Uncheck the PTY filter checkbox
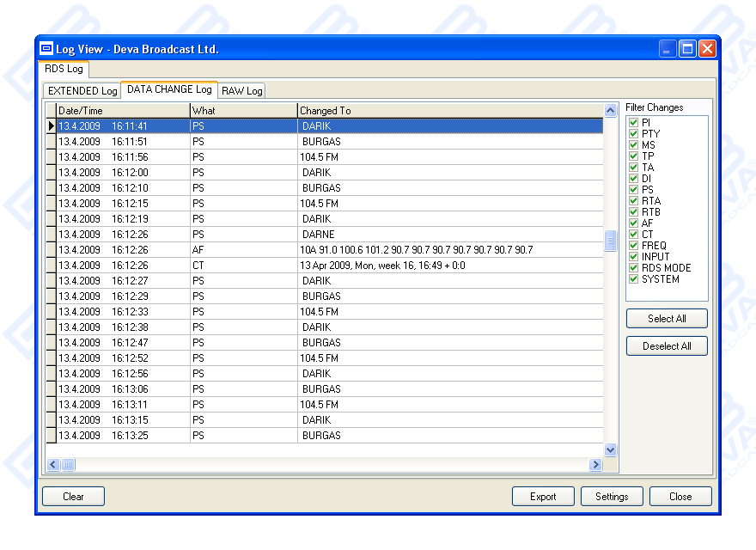756x550 pixels. click(634, 134)
